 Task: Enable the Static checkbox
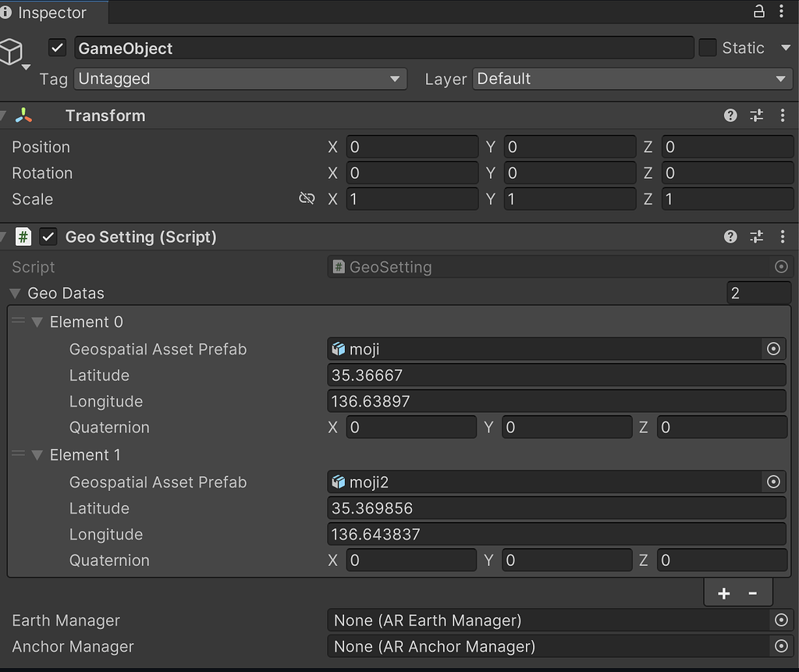[708, 48]
